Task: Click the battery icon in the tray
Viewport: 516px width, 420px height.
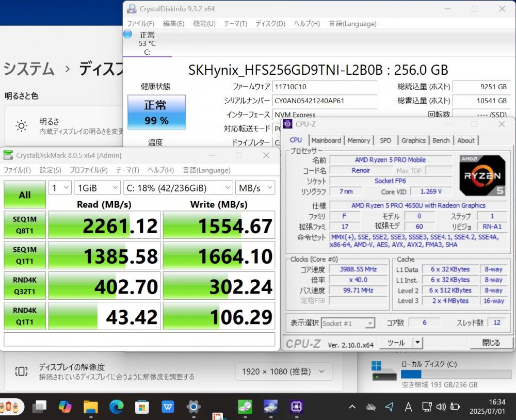Action: [455, 407]
